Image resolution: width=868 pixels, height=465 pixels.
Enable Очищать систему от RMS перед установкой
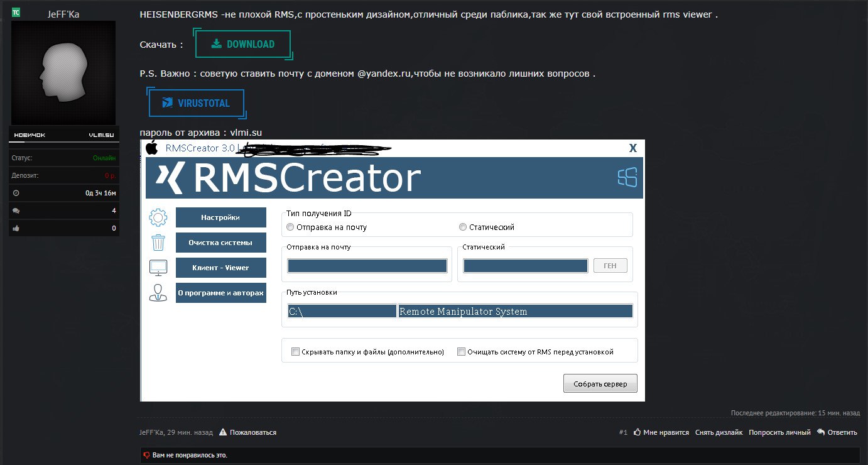[x=461, y=352]
